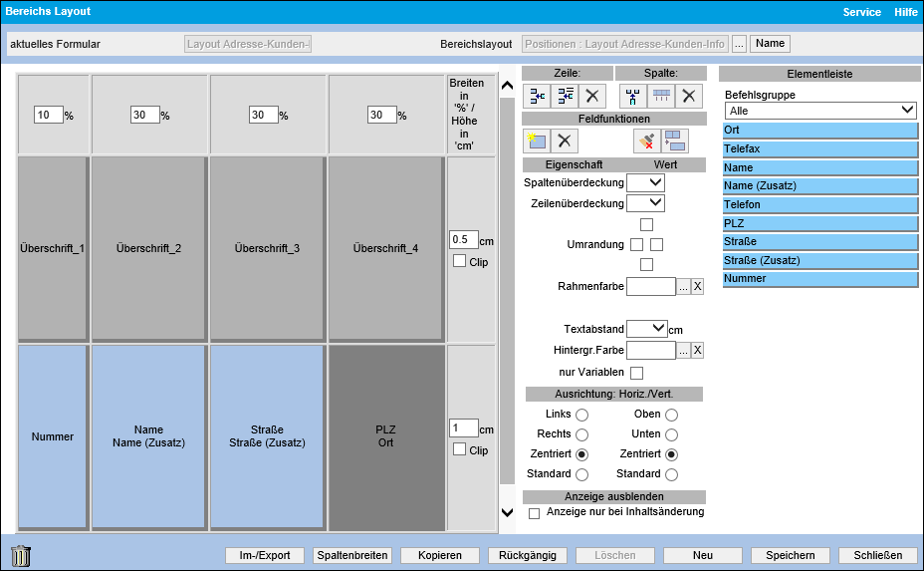Check 'Anzeige nur bei Inhaltsänderung'

pos(534,513)
